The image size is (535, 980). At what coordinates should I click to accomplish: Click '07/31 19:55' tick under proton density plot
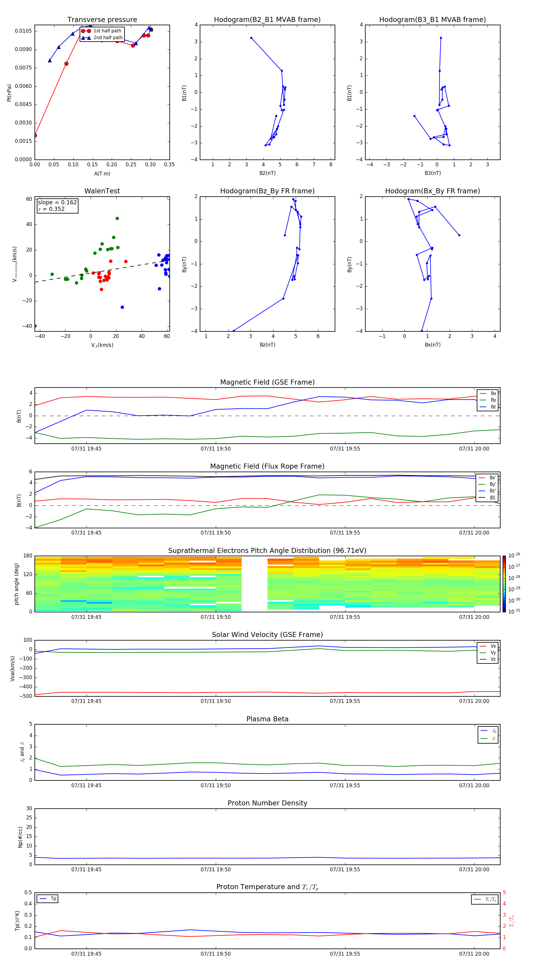coord(345,869)
